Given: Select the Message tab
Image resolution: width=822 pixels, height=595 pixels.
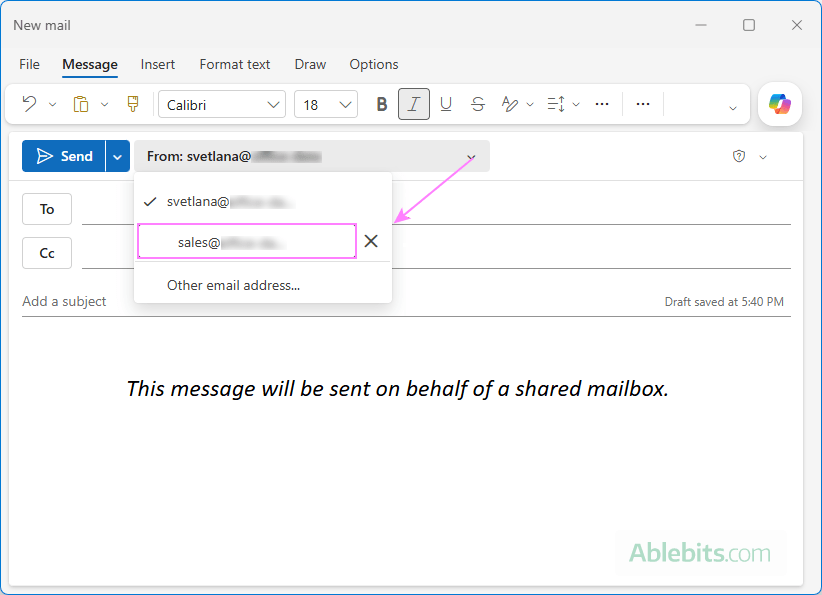Looking at the screenshot, I should (x=90, y=64).
